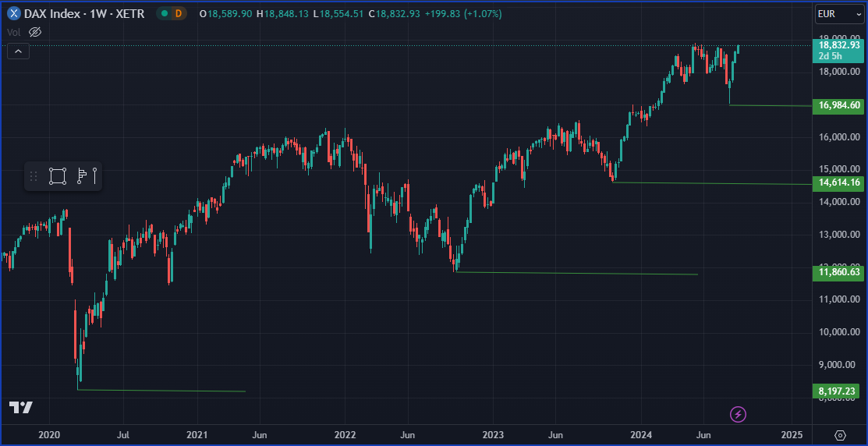This screenshot has width=868, height=446.
Task: Click the High value 18,848.13
Action: click(x=287, y=14)
